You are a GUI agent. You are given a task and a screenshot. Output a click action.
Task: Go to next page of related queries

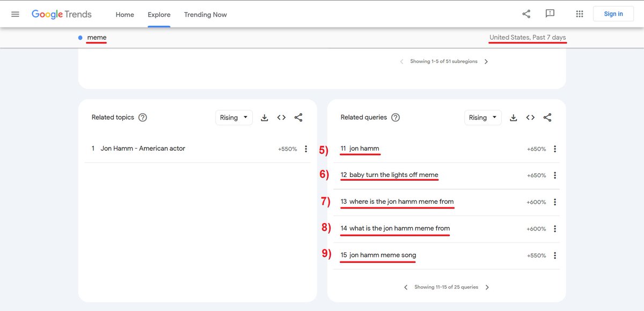pyautogui.click(x=487, y=287)
